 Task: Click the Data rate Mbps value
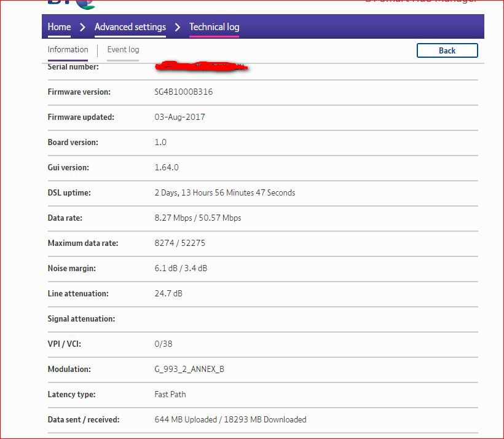[x=197, y=218]
